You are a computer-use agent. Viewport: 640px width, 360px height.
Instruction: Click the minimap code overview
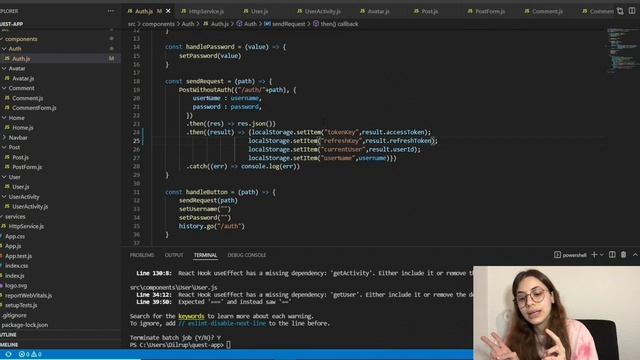click(x=622, y=51)
